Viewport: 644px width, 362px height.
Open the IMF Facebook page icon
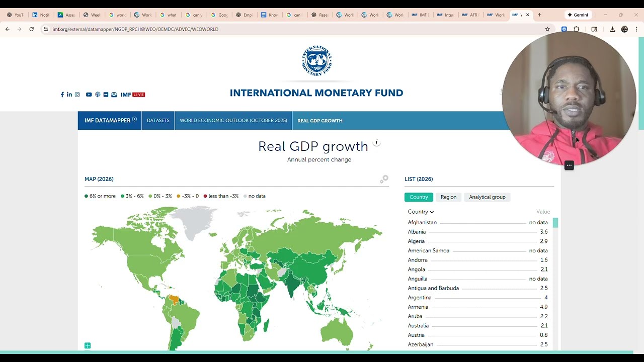coord(62,95)
